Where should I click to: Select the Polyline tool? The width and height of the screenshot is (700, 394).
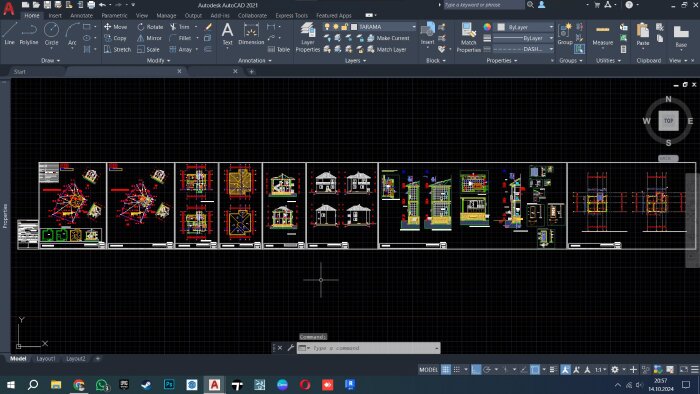[29, 33]
